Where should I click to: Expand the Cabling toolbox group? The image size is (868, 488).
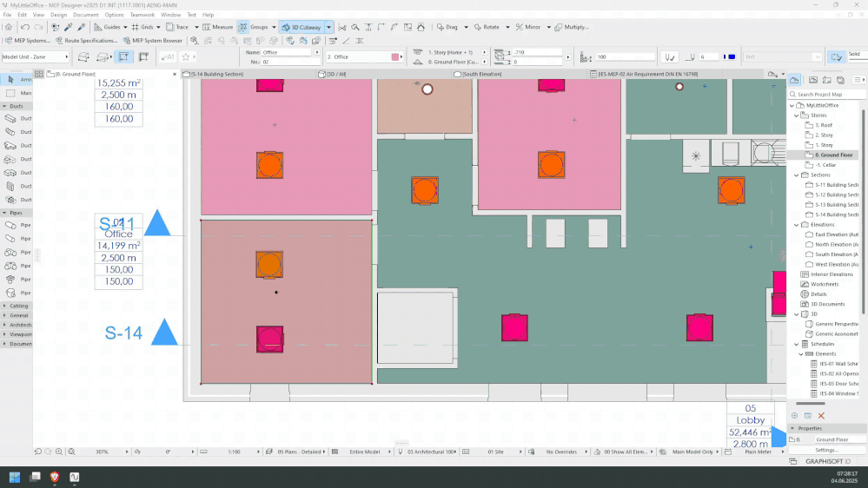(x=4, y=306)
